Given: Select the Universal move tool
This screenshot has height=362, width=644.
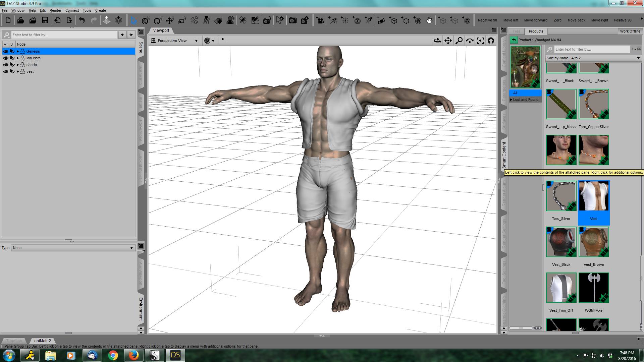Looking at the screenshot, I should point(145,20).
